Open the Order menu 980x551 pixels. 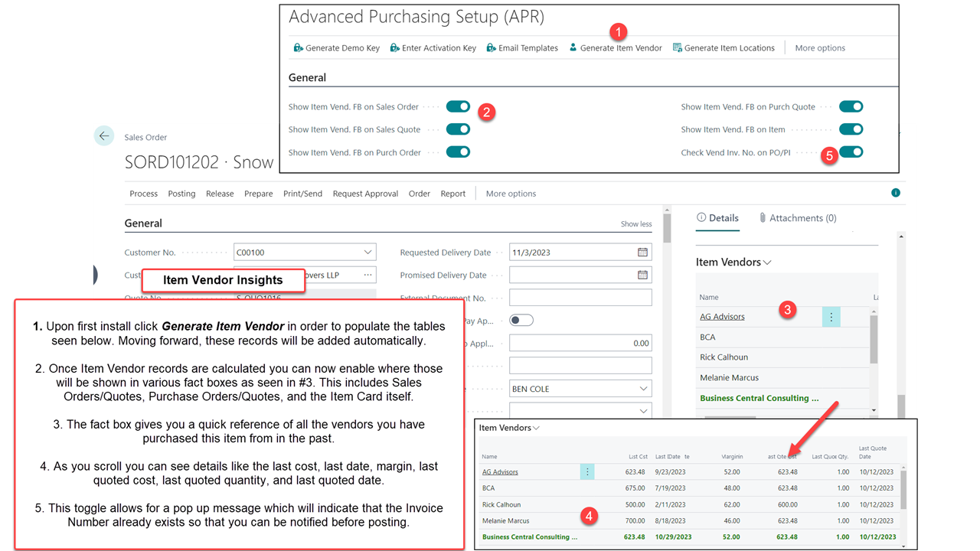(420, 194)
